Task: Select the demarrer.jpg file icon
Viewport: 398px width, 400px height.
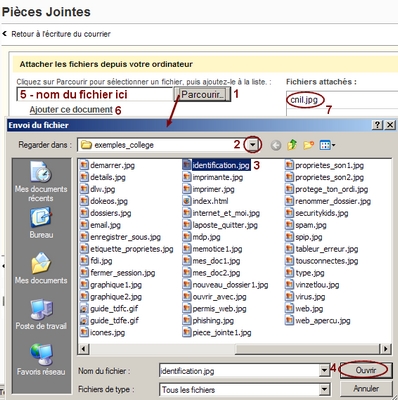Action: coord(84,165)
